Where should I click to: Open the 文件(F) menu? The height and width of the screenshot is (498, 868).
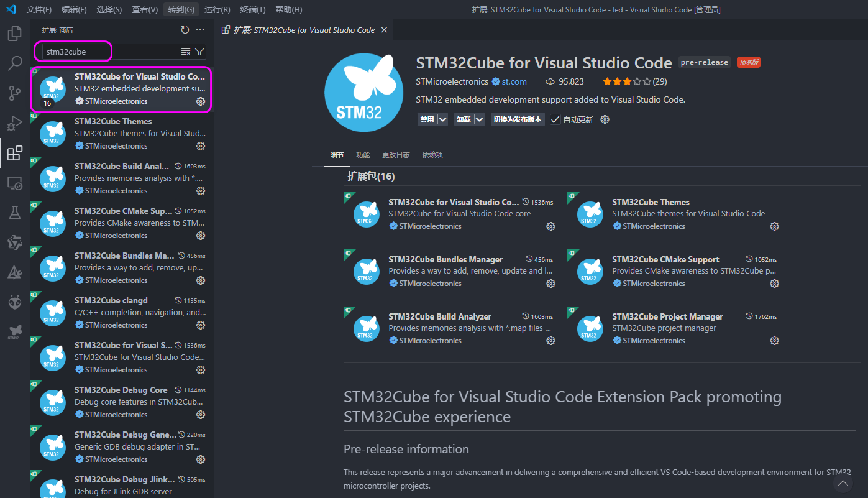39,9
